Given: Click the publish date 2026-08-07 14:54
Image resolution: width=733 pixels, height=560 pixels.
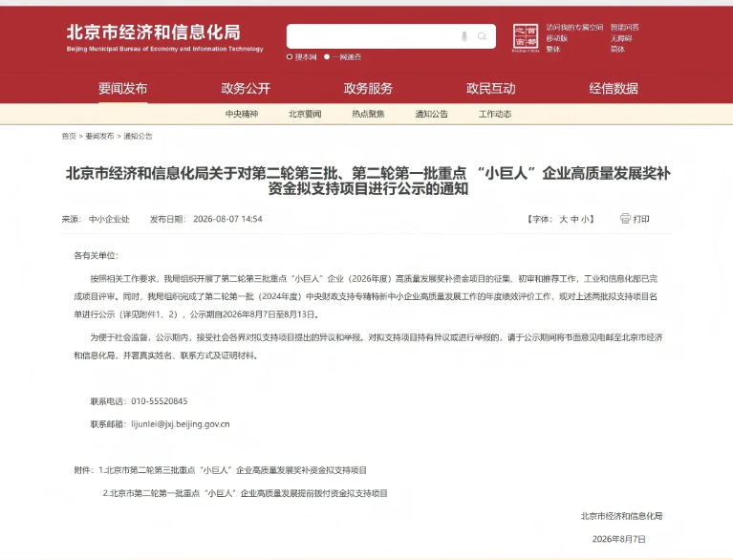Looking at the screenshot, I should click(227, 219).
